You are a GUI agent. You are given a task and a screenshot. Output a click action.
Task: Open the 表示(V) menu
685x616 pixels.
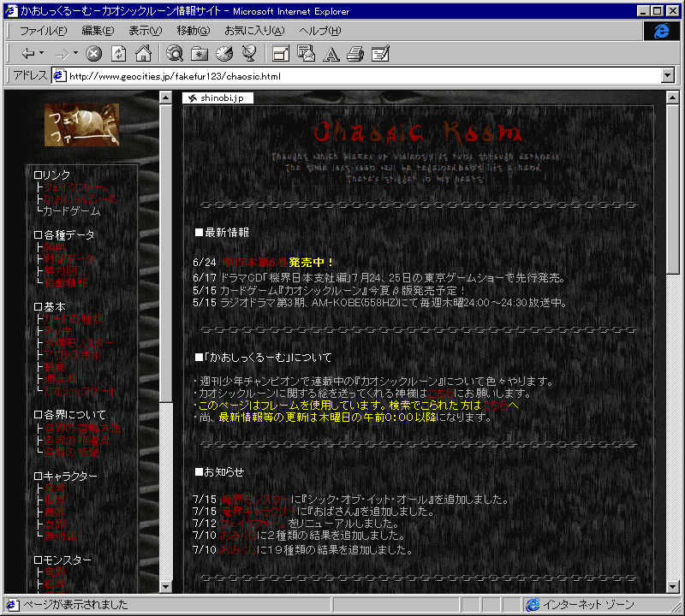(145, 31)
